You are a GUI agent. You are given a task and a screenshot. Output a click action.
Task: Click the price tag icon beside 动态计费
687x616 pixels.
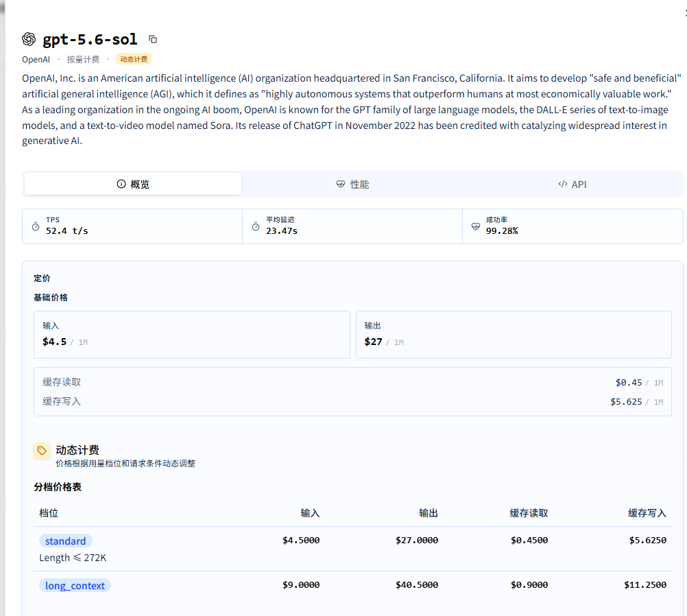tap(42, 451)
